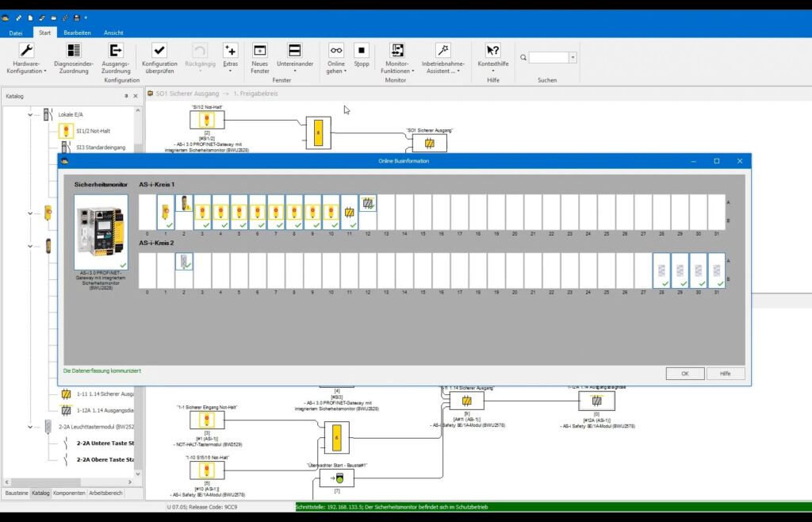This screenshot has width=812, height=522.
Task: Activate Kontexthilfe cursor icon
Action: (492, 51)
